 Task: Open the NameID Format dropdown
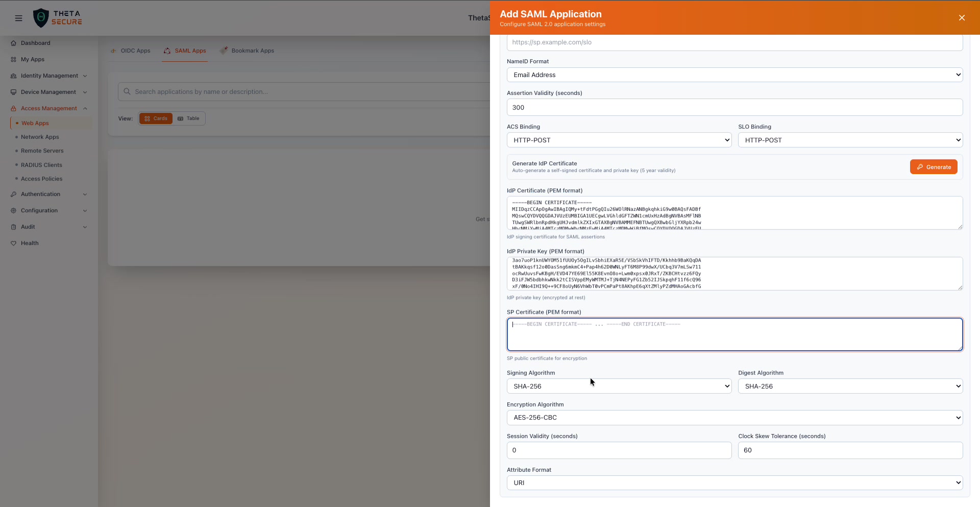click(733, 74)
